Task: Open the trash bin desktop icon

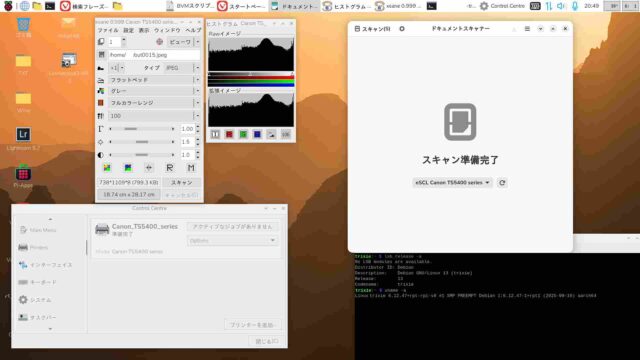Action: (23, 24)
